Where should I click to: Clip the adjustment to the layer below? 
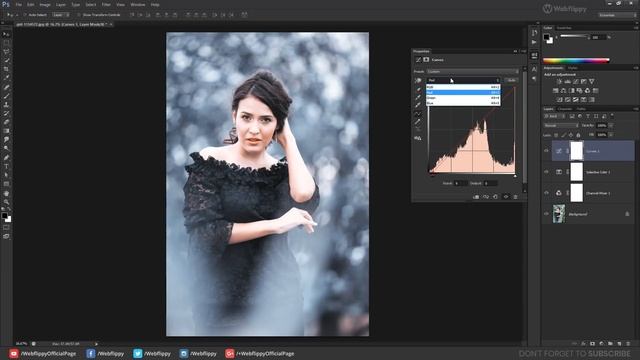click(x=476, y=197)
